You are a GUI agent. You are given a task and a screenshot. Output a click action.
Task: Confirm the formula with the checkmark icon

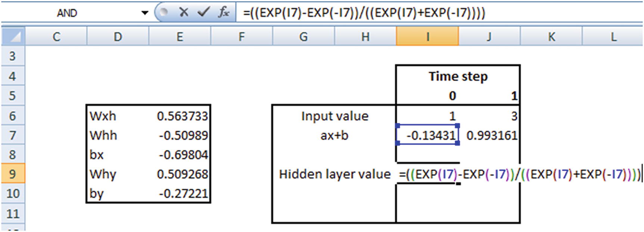pos(203,12)
